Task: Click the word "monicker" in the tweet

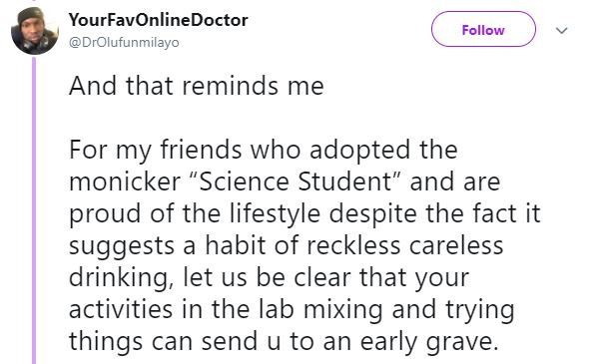Action: [x=125, y=182]
